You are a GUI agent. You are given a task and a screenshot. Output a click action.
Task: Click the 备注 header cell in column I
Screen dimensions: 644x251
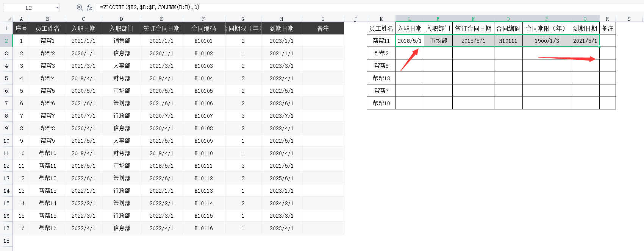pyautogui.click(x=323, y=28)
